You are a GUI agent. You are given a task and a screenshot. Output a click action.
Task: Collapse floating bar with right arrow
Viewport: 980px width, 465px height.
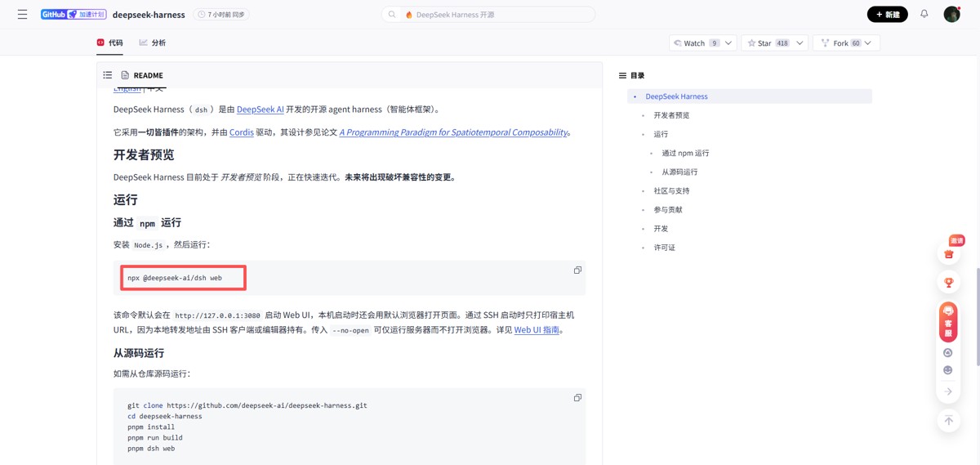coord(948,391)
